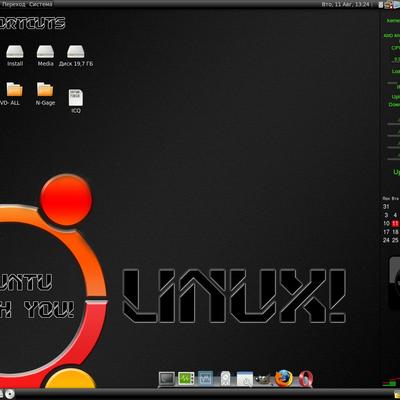The image size is (400, 400).
Task: Select date 25 in the calendar widget
Action: 395,240
